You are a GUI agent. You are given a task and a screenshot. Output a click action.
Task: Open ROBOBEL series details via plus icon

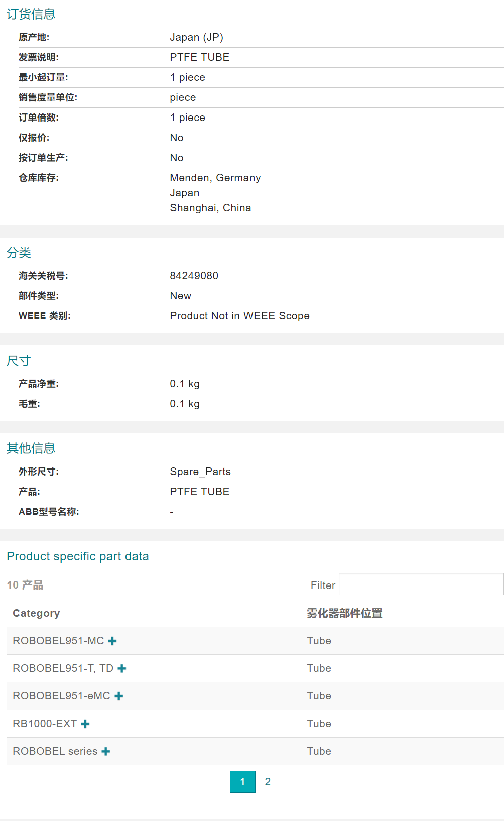click(x=106, y=751)
